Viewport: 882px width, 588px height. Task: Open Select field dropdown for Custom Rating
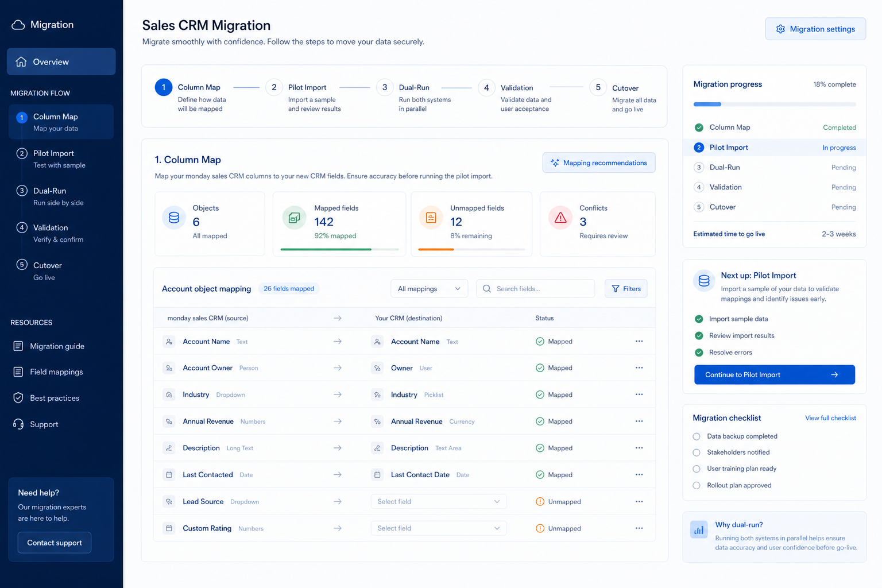(439, 528)
